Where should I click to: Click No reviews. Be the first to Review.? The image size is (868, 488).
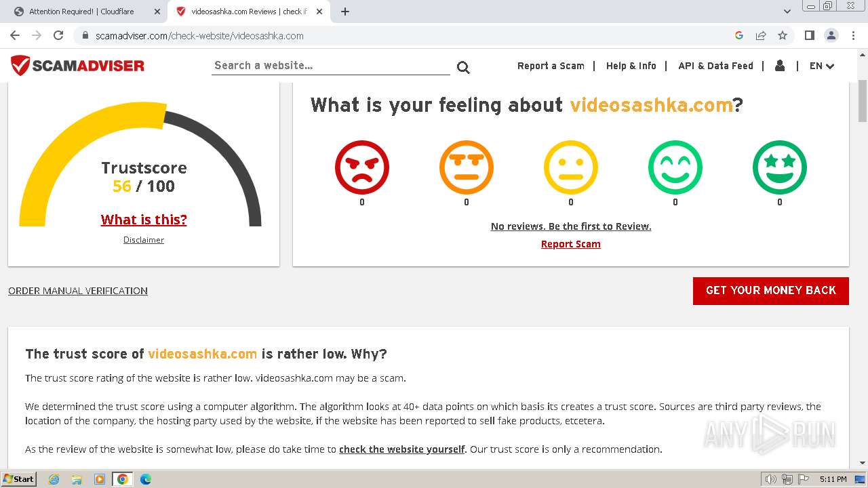pyautogui.click(x=571, y=226)
